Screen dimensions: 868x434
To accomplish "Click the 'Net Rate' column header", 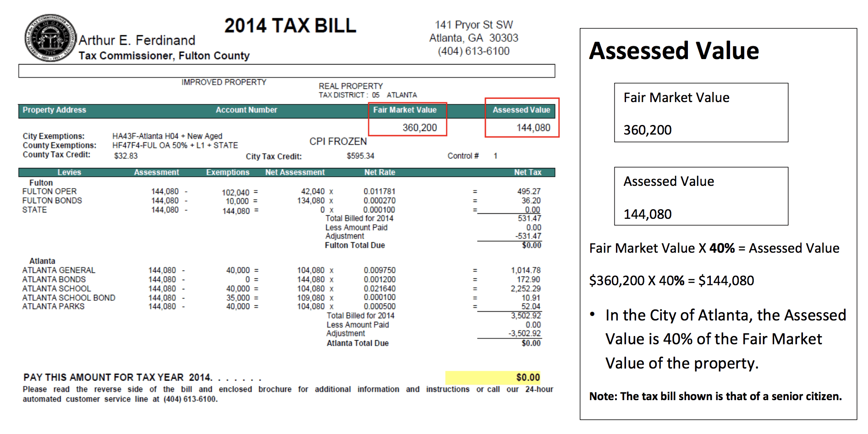I will [380, 172].
